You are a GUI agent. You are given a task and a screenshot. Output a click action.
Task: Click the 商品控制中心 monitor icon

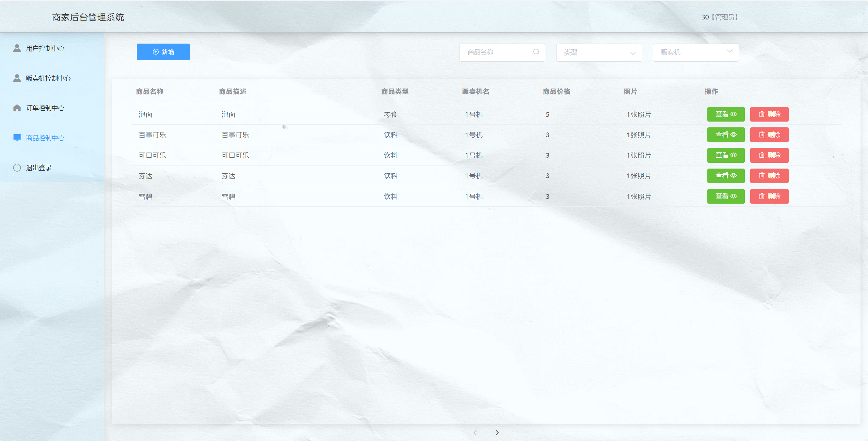[17, 138]
